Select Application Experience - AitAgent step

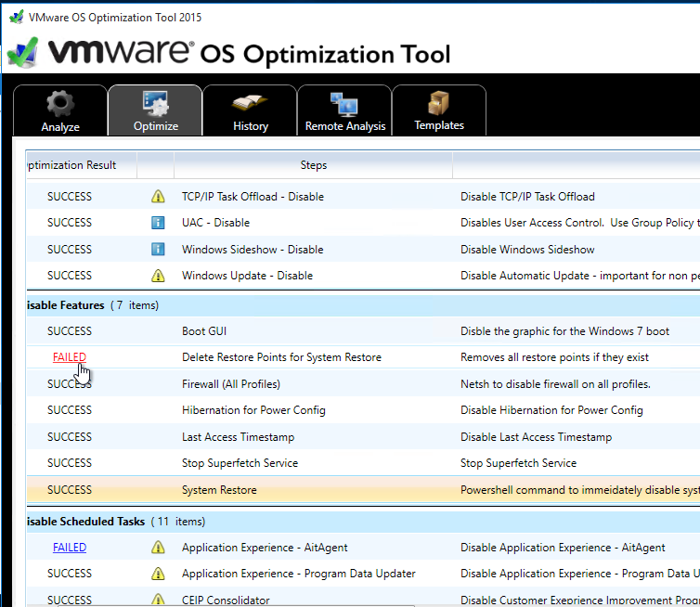pyautogui.click(x=265, y=548)
